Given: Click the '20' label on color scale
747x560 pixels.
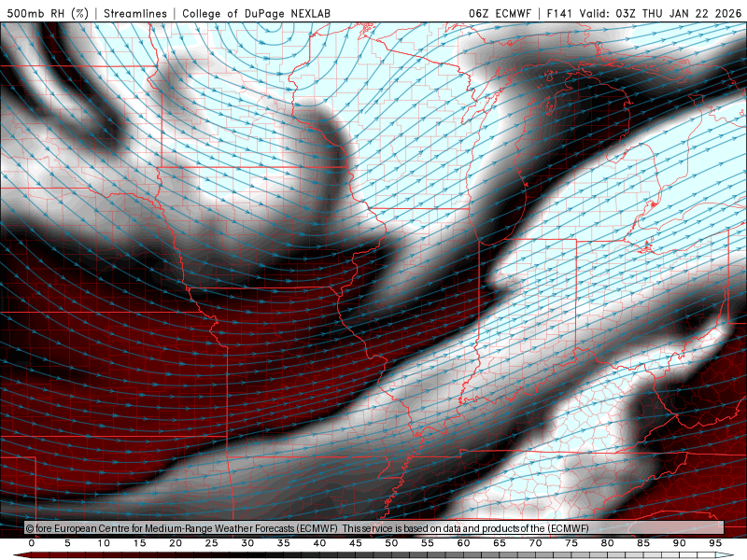Looking at the screenshot, I should pyautogui.click(x=176, y=543).
